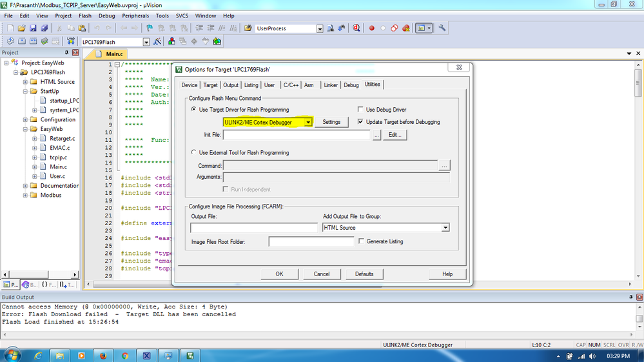This screenshot has width=644, height=362.
Task: Insert a bookmark with the flag icon
Action: point(150,28)
